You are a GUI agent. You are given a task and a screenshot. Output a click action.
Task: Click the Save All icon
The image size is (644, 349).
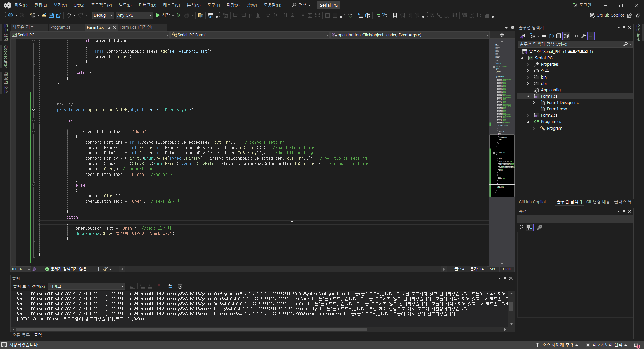coord(58,15)
